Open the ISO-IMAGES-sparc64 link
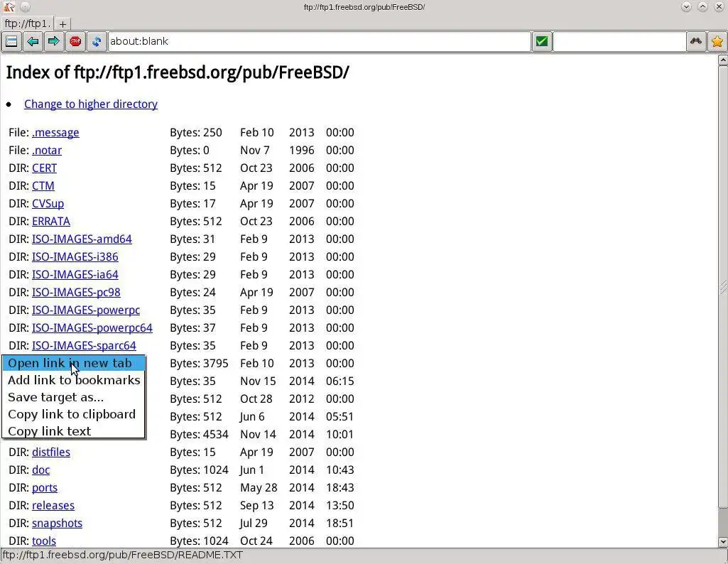Screen dimensions: 728x564 [84, 346]
